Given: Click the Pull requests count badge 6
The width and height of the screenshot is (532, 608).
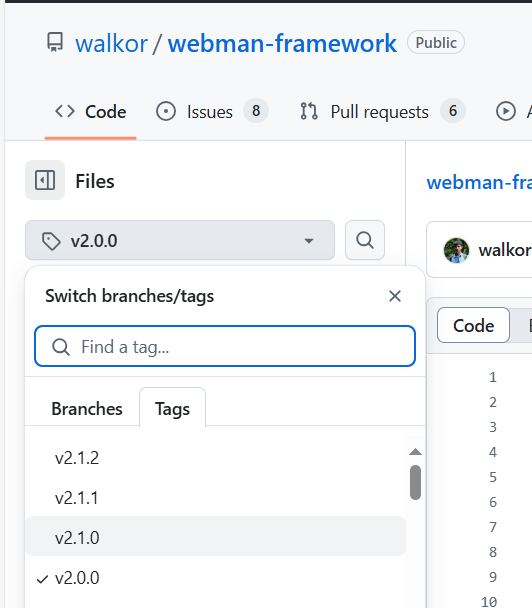Looking at the screenshot, I should pos(453,111).
